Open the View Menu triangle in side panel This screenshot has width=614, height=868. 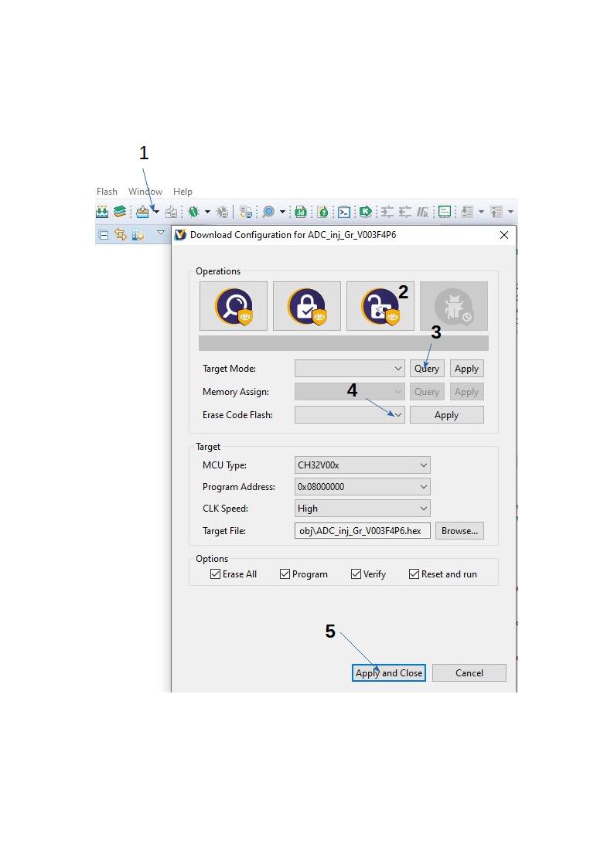(161, 233)
